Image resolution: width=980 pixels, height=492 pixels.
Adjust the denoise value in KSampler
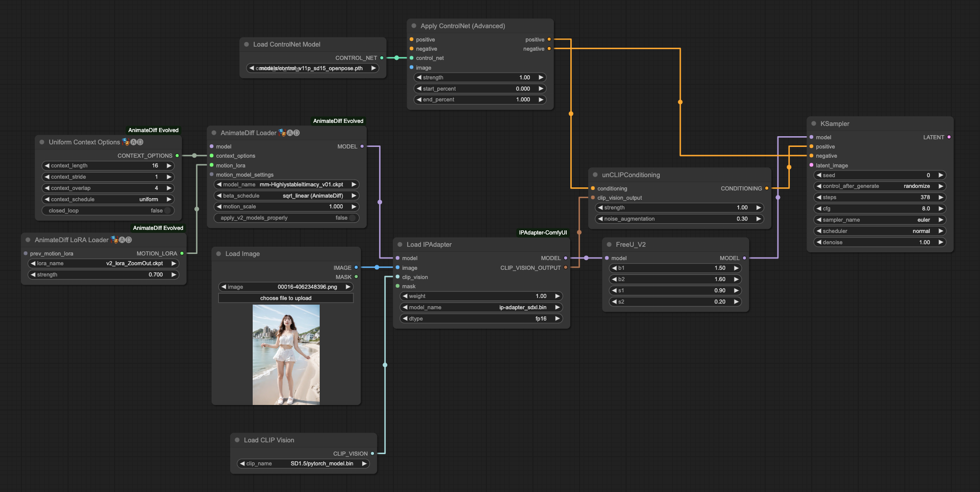pyautogui.click(x=879, y=242)
